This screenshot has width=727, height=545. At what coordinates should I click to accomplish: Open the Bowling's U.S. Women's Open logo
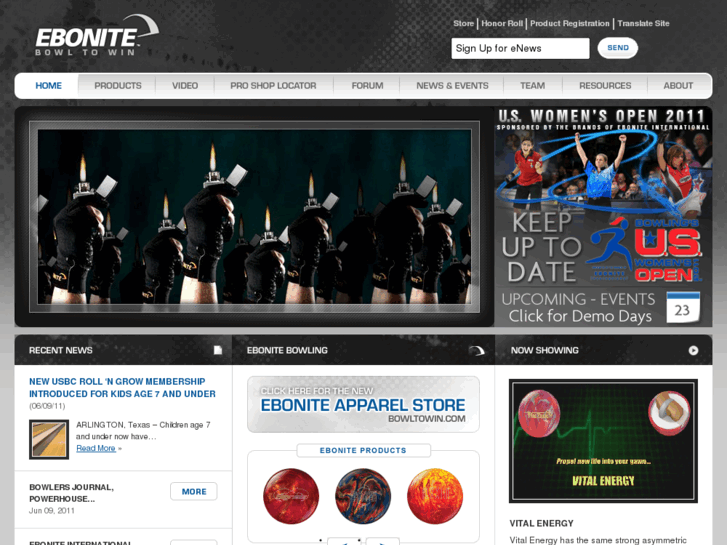(646, 250)
